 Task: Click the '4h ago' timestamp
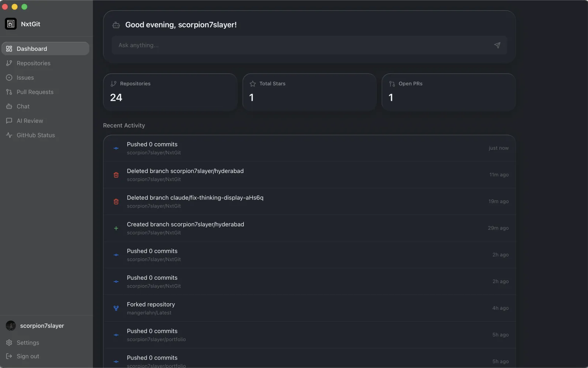500,308
